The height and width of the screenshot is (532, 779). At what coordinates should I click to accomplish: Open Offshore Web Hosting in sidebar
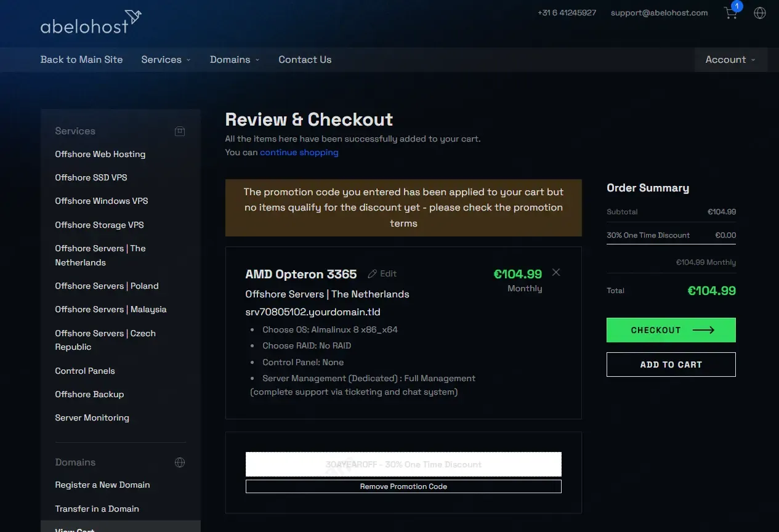(100, 154)
